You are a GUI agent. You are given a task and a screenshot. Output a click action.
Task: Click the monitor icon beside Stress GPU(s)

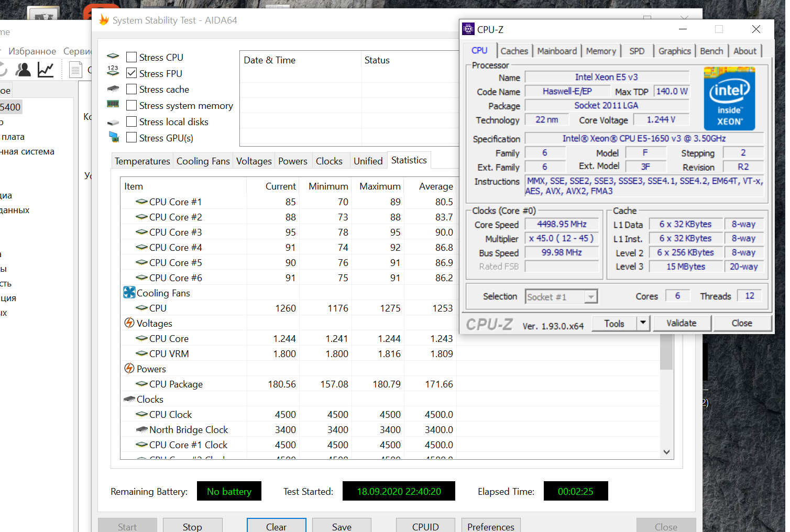[114, 137]
